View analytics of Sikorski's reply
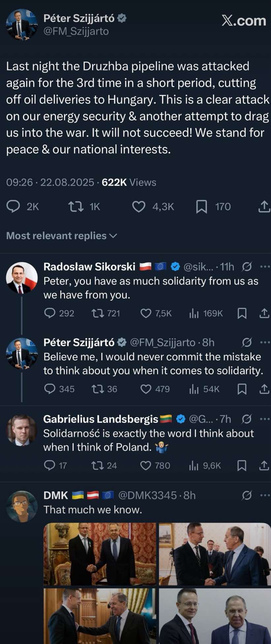 tap(194, 313)
